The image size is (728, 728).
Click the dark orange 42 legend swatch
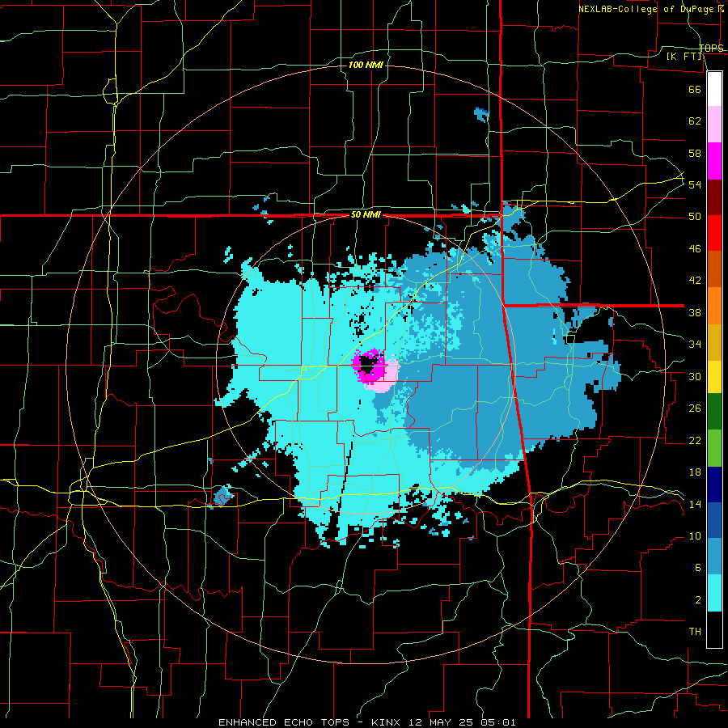pos(714,269)
